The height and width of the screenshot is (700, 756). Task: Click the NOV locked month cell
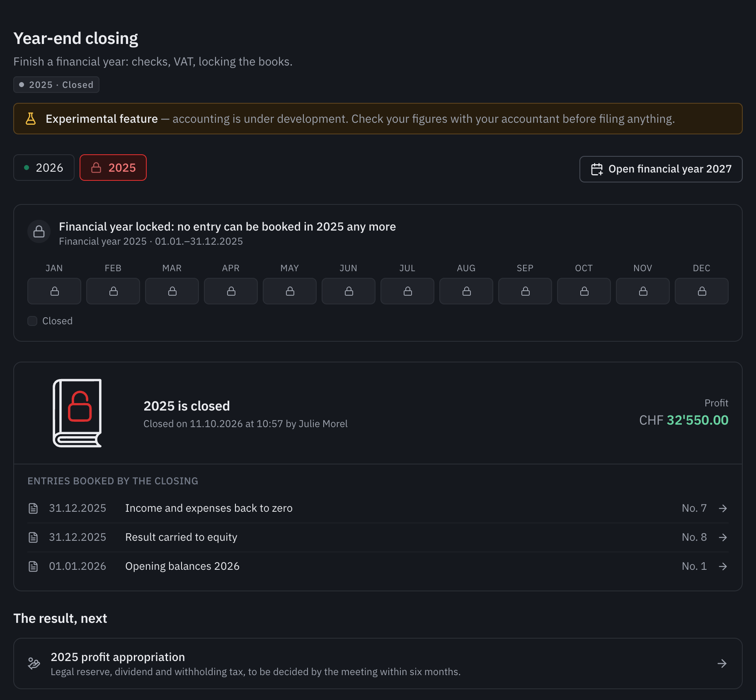tap(643, 291)
